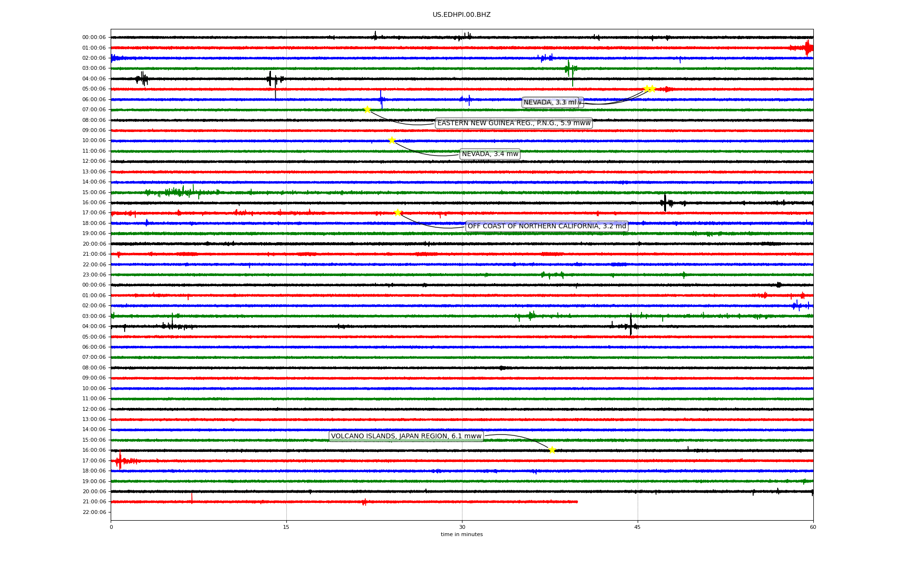Click twin star markers on the 05:00:06 trace
The image size is (924, 578).
[649, 89]
